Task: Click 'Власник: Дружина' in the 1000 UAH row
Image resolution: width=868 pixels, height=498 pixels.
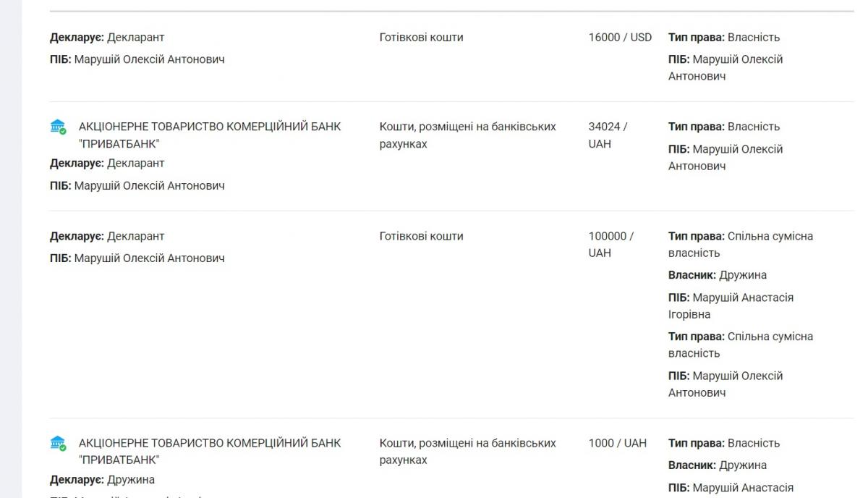Action: (x=718, y=465)
